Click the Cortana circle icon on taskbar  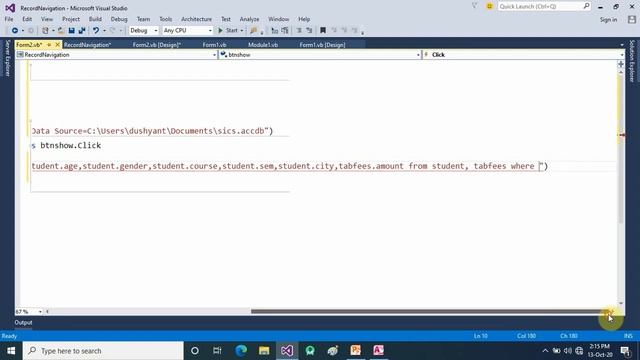(195, 351)
